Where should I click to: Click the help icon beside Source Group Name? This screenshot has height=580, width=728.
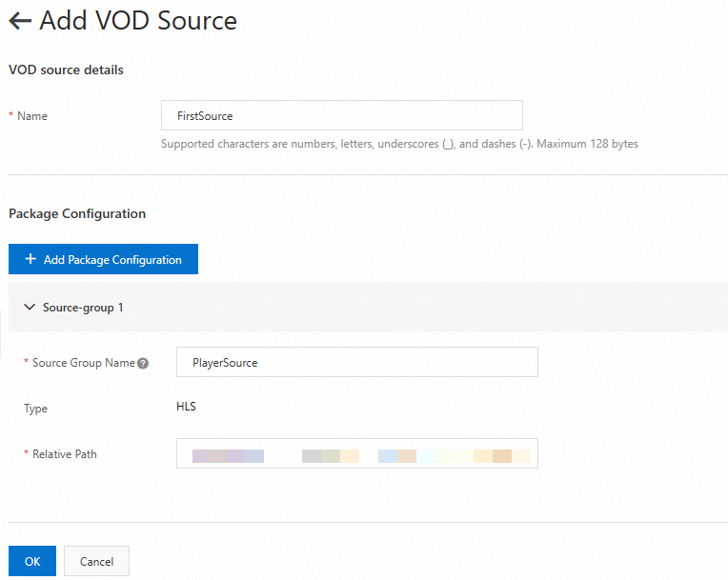coord(143,363)
